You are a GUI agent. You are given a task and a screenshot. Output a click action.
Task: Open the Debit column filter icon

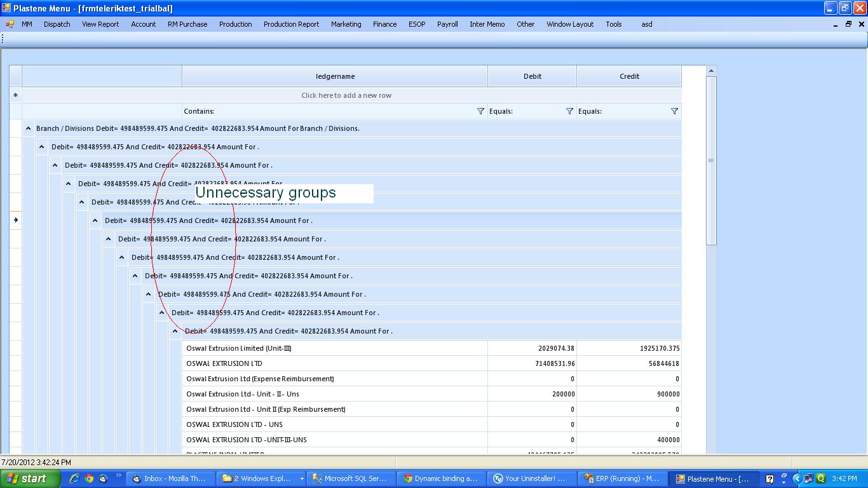(569, 111)
